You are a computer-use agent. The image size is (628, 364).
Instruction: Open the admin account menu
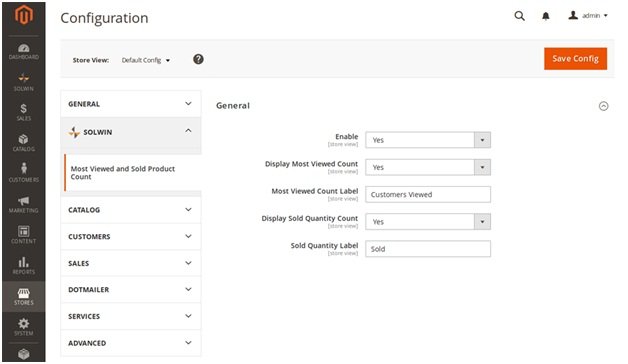point(588,16)
